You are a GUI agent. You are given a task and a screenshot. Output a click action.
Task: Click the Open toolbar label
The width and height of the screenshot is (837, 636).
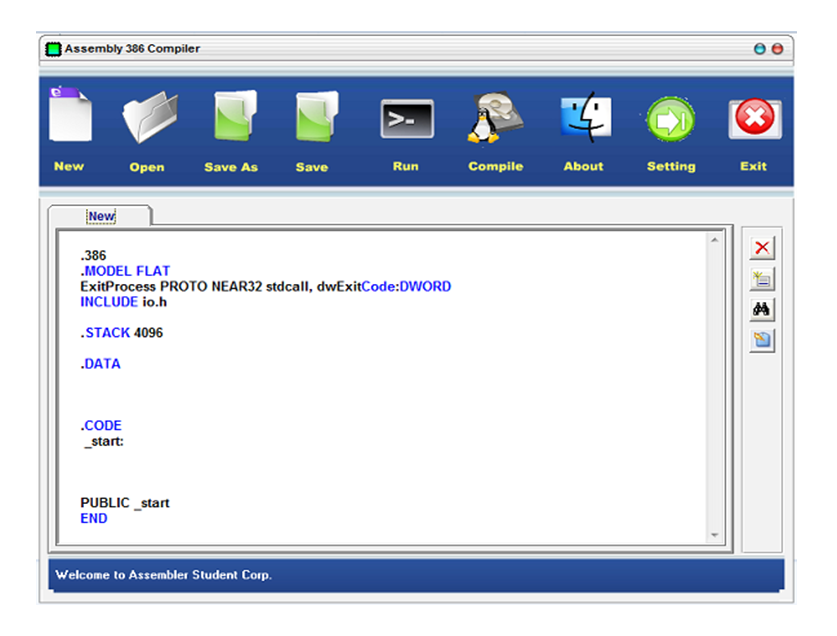[x=147, y=167]
